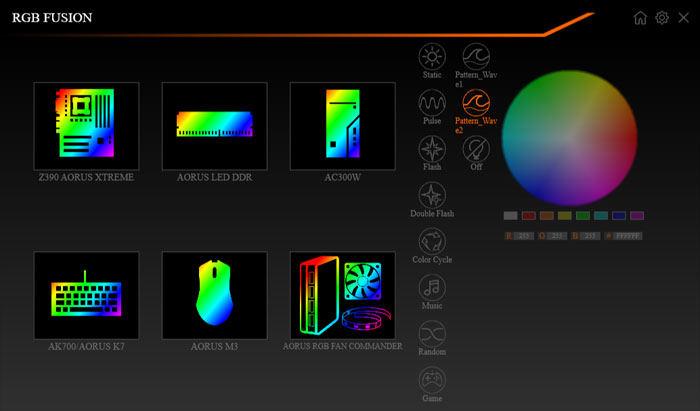Click the AORUS M3 label

click(x=214, y=346)
